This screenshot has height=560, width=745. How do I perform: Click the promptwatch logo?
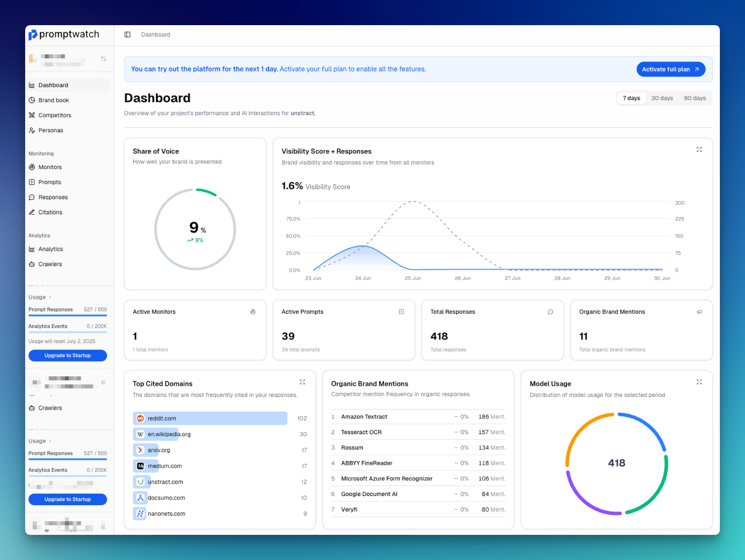[x=64, y=34]
